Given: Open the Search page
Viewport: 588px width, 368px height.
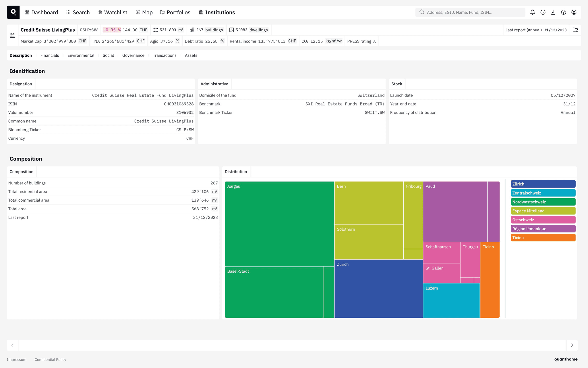Looking at the screenshot, I should (78, 12).
